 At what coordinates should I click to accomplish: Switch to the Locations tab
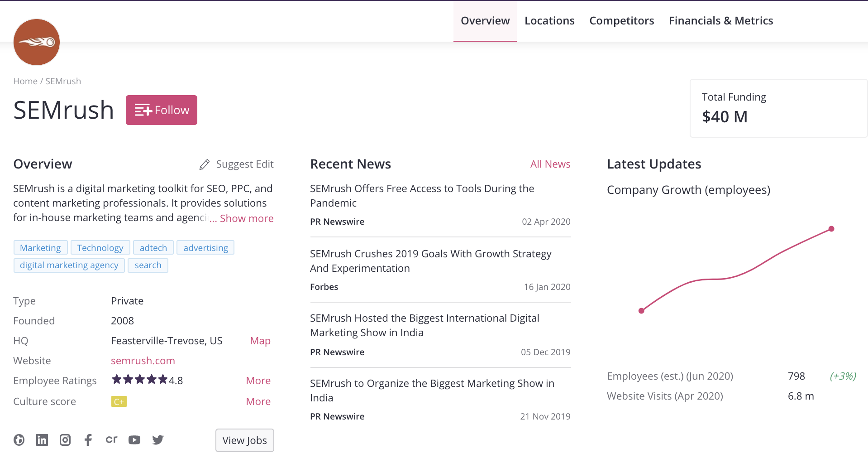pyautogui.click(x=549, y=21)
